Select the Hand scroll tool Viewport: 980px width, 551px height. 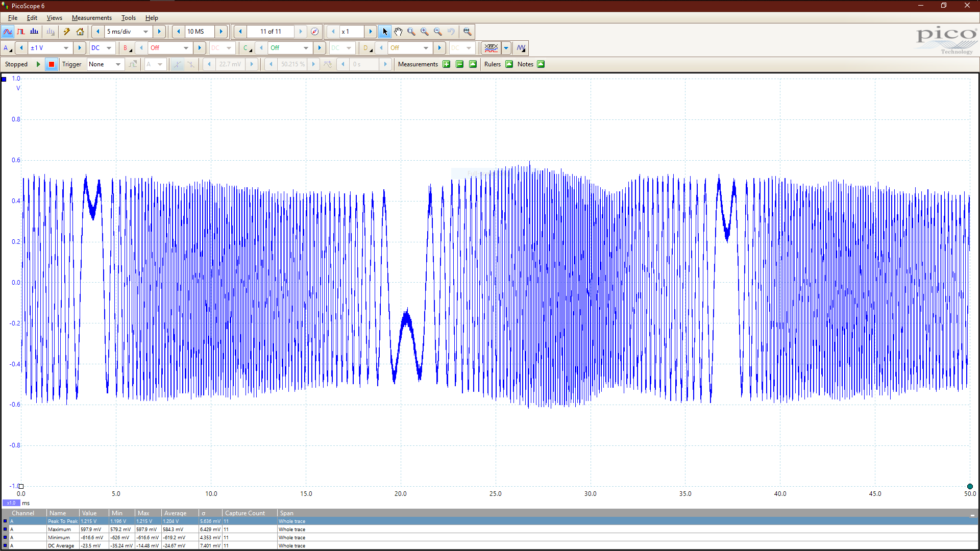click(x=398, y=32)
